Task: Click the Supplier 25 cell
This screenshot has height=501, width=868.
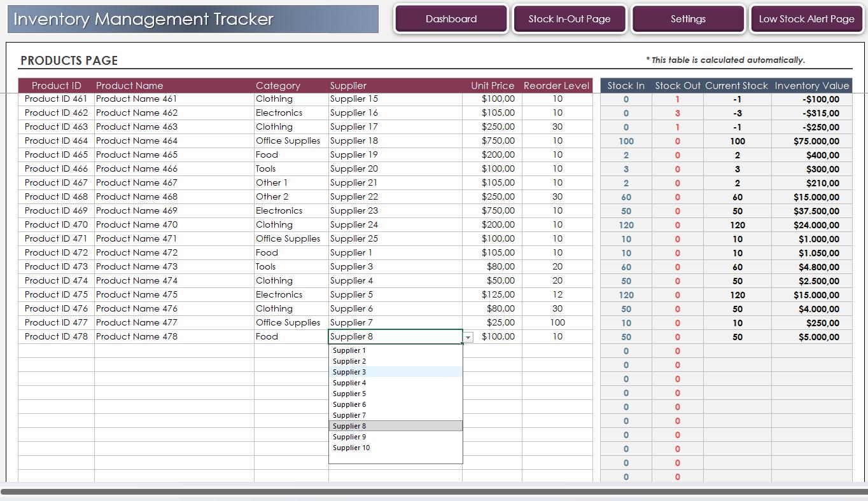Action: tap(395, 238)
